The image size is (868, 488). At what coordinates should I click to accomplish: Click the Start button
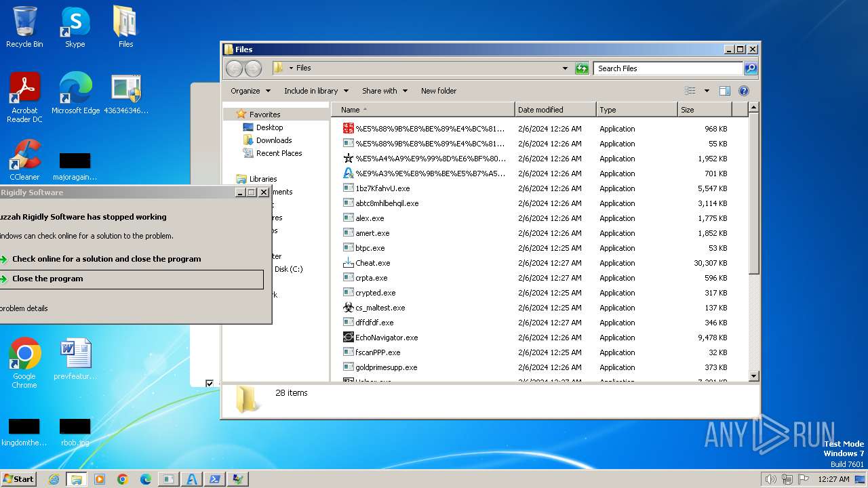click(19, 479)
